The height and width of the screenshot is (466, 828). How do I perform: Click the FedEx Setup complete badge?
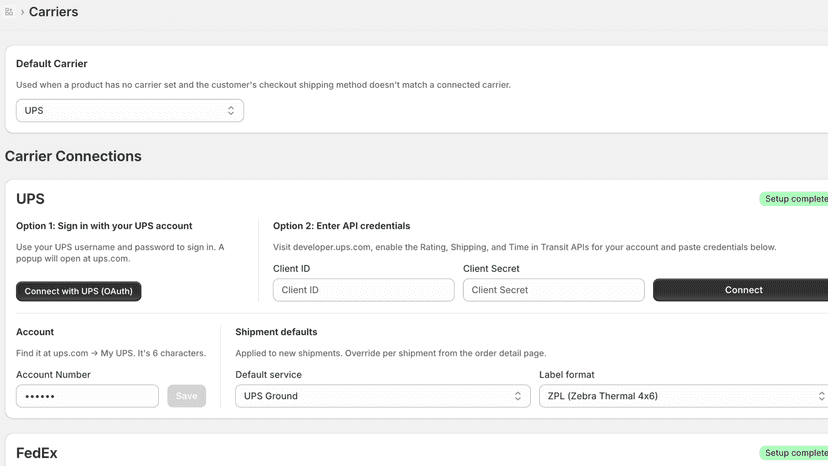coord(794,453)
